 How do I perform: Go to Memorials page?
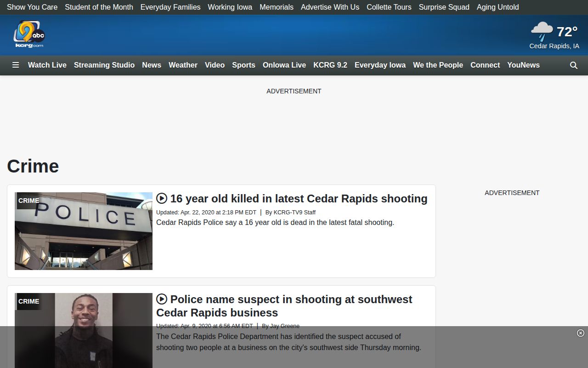(x=277, y=7)
